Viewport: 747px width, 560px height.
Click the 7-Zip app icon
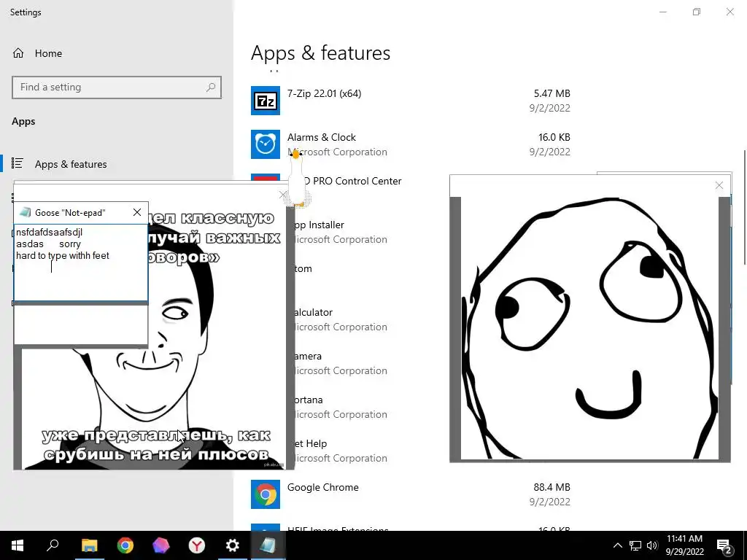pos(266,101)
